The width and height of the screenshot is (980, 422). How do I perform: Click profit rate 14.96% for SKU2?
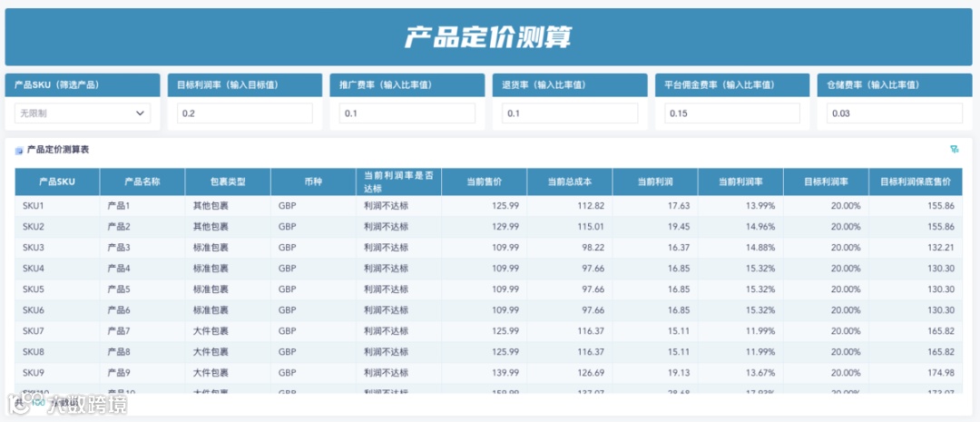pyautogui.click(x=762, y=226)
